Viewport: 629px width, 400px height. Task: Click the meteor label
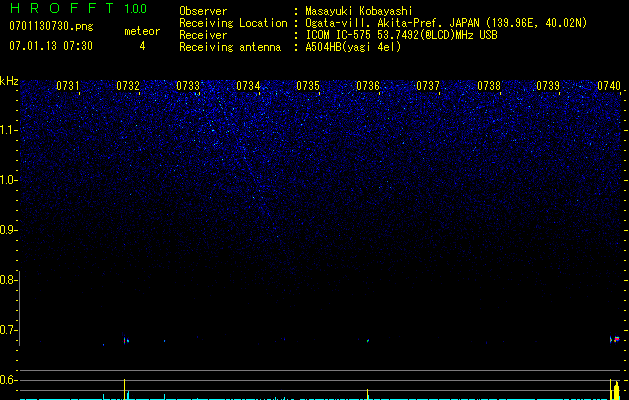(142, 31)
